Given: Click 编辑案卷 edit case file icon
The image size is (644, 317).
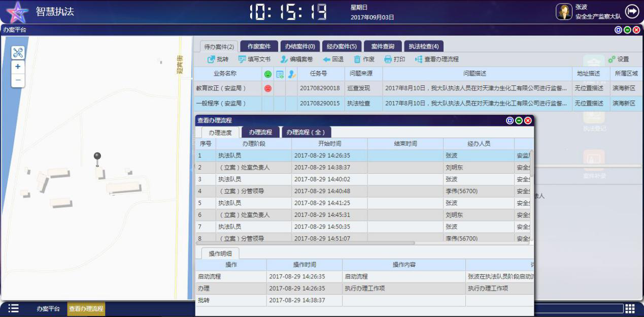Looking at the screenshot, I should (x=284, y=59).
